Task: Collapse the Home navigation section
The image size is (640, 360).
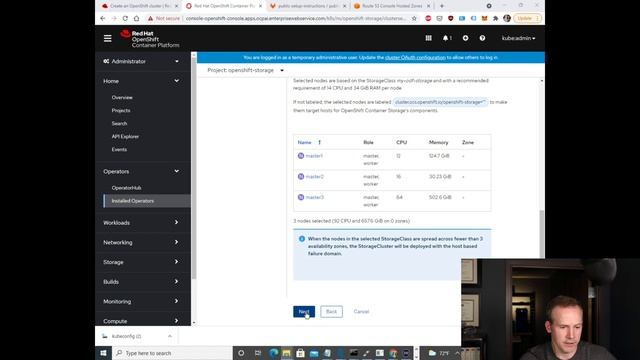Action: pos(142,81)
